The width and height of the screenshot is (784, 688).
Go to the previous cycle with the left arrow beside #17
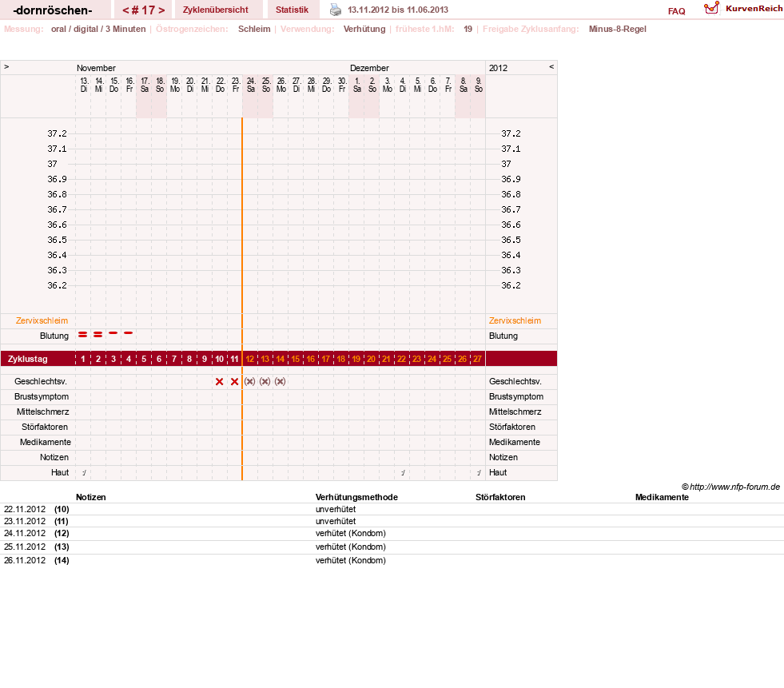click(126, 10)
